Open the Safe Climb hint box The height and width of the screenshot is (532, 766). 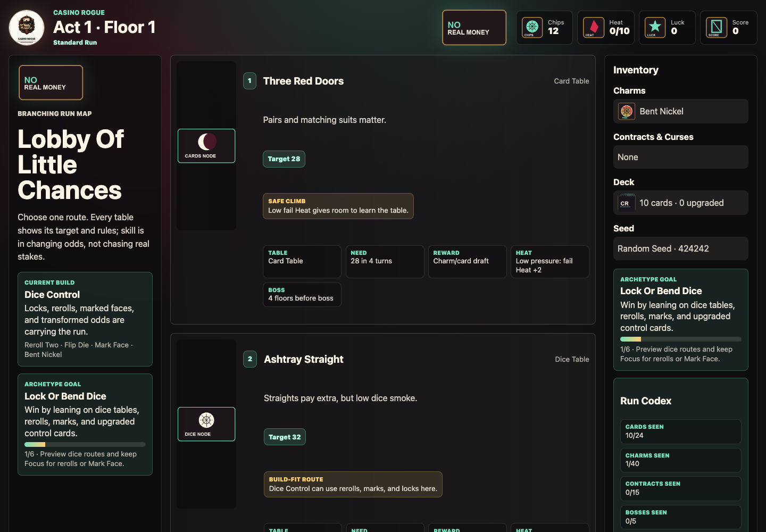(338, 206)
